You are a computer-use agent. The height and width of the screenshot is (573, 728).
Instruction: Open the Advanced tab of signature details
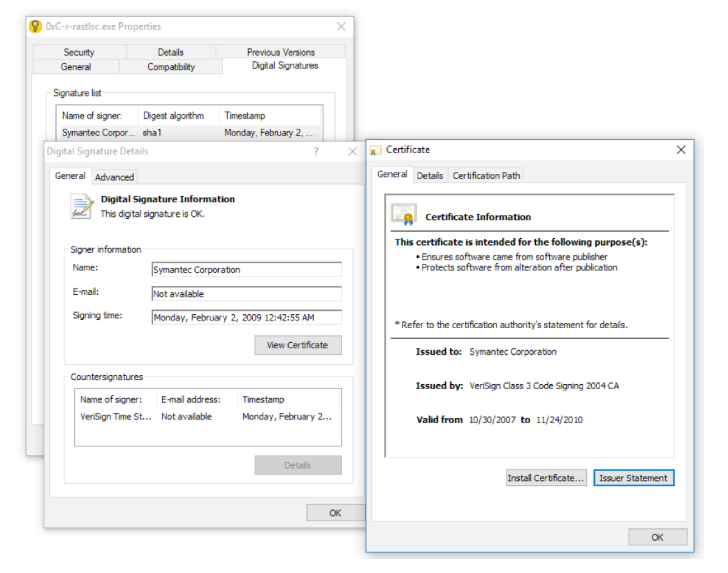114,177
